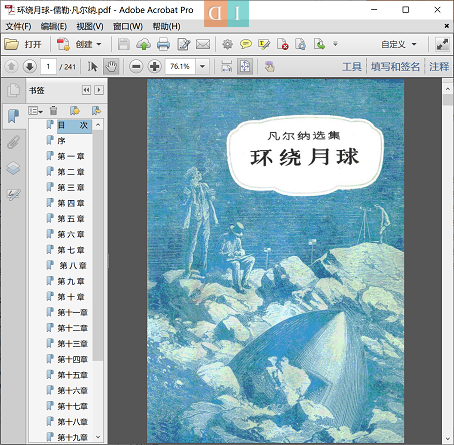454x445 pixels.
Task: Toggle the fit one full page view
Action: [x=245, y=67]
